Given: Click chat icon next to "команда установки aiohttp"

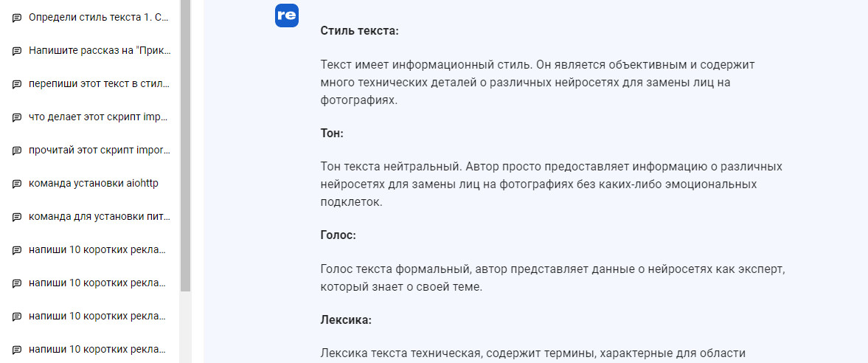Looking at the screenshot, I should (x=17, y=184).
